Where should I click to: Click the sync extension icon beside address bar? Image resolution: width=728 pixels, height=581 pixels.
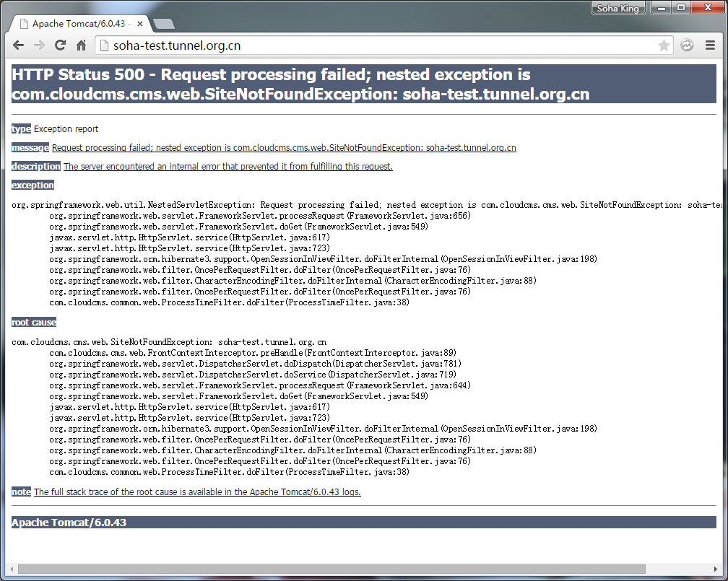pyautogui.click(x=687, y=45)
